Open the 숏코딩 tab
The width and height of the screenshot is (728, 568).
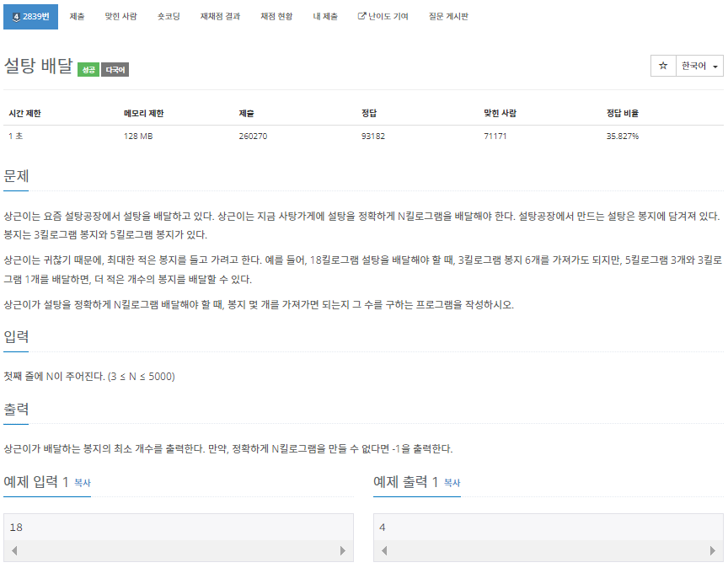click(x=169, y=17)
